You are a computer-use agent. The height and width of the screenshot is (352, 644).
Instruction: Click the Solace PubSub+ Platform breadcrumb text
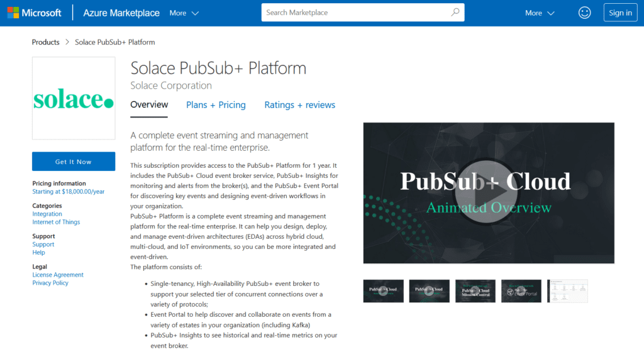click(114, 42)
